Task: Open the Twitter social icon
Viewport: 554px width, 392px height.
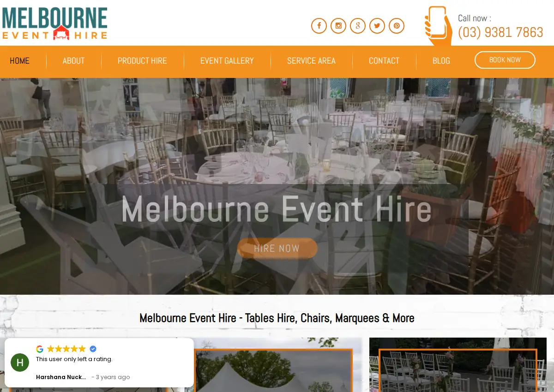Action: tap(377, 26)
